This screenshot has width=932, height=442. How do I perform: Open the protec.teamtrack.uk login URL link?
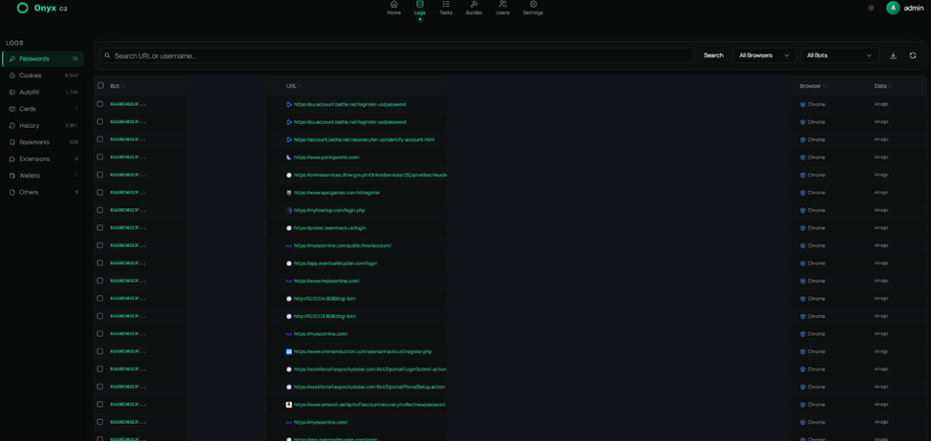(330, 228)
